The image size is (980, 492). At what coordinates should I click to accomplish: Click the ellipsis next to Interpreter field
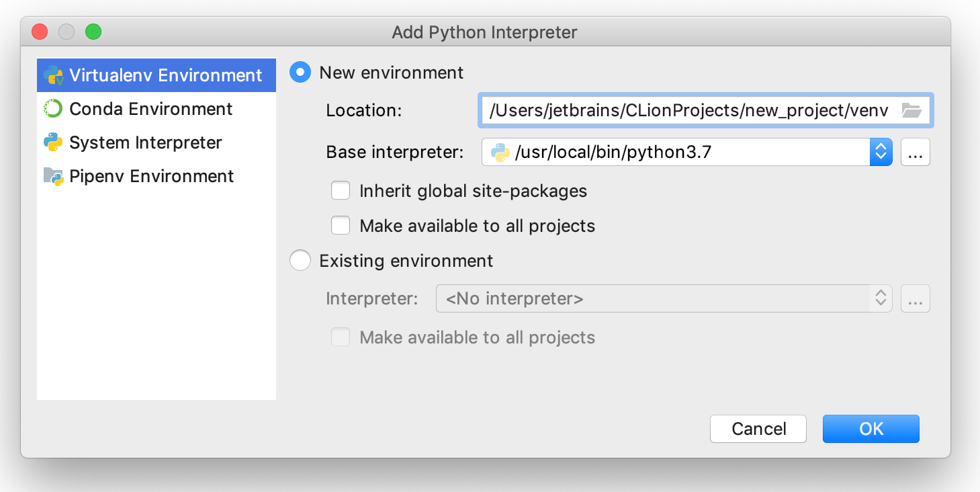(x=915, y=298)
